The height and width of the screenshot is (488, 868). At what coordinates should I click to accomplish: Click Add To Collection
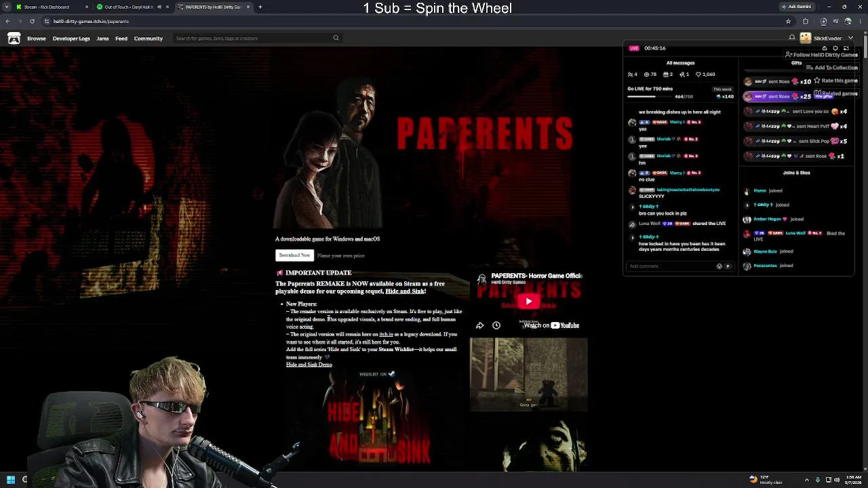[x=832, y=68]
